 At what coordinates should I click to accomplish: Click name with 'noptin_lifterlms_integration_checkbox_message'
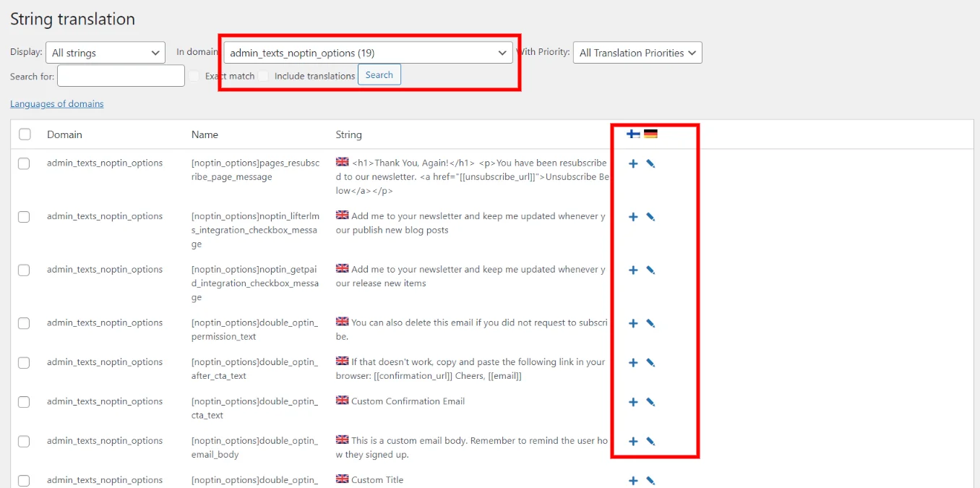point(255,230)
